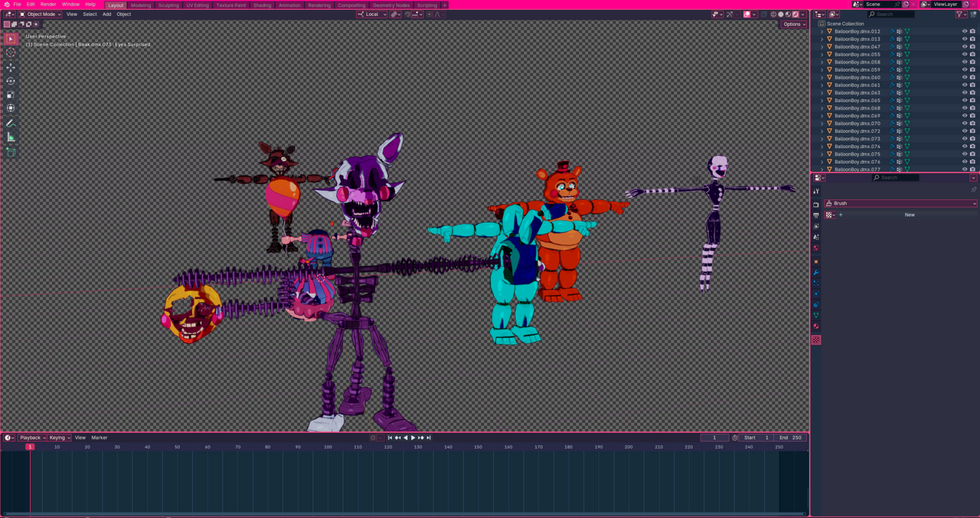Open the File menu

(x=17, y=5)
